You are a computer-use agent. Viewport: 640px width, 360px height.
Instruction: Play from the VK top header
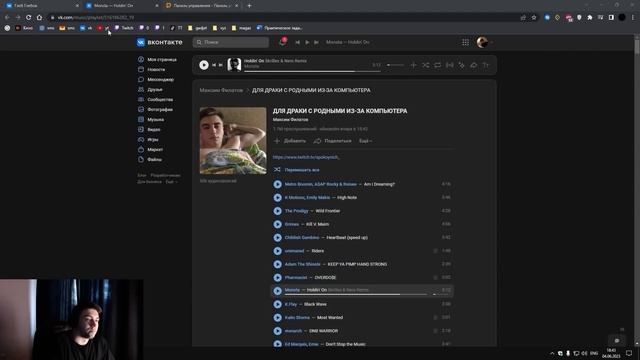tap(307, 42)
